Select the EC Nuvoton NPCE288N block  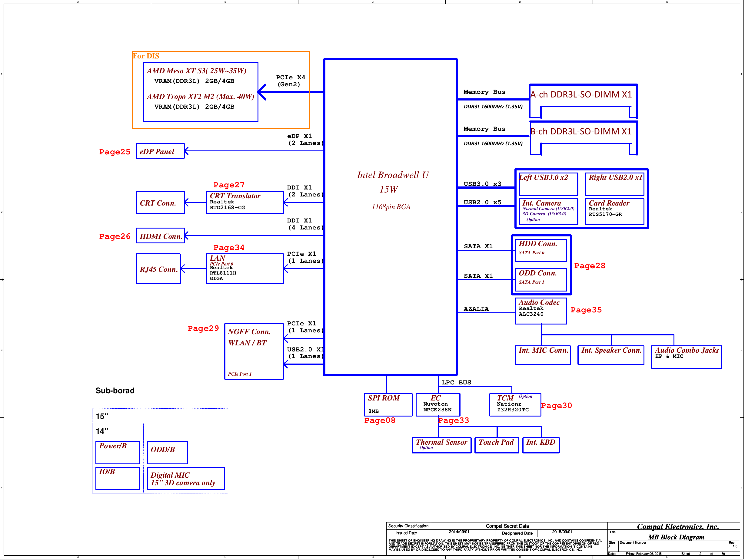438,405
